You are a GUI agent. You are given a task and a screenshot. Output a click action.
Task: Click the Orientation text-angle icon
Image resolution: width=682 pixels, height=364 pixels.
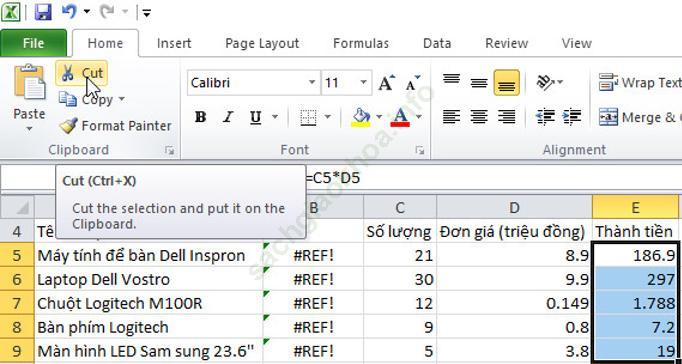(x=545, y=82)
